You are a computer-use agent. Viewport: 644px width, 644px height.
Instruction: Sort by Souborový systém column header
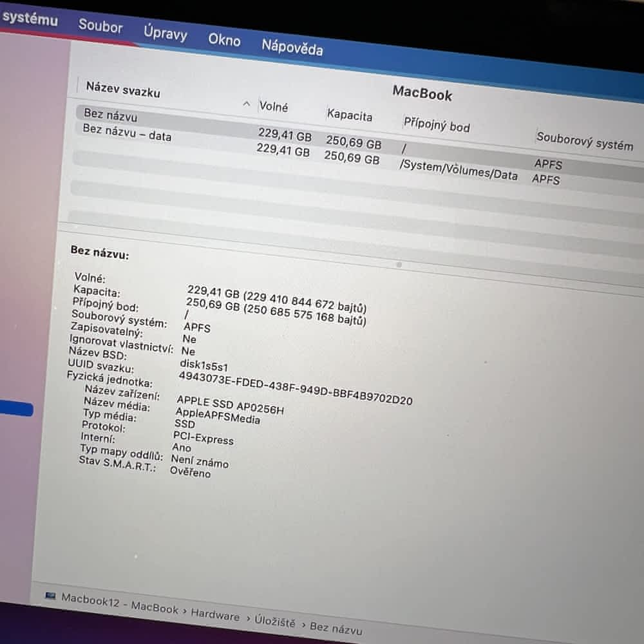click(585, 141)
